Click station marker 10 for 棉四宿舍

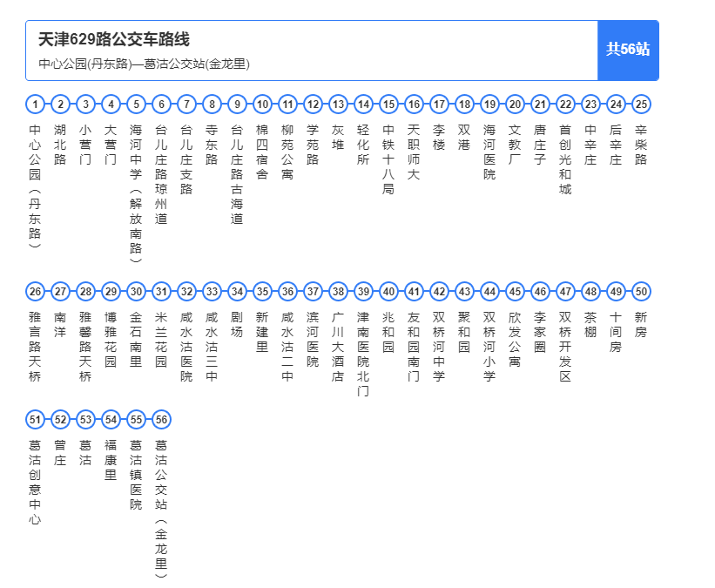pos(261,105)
